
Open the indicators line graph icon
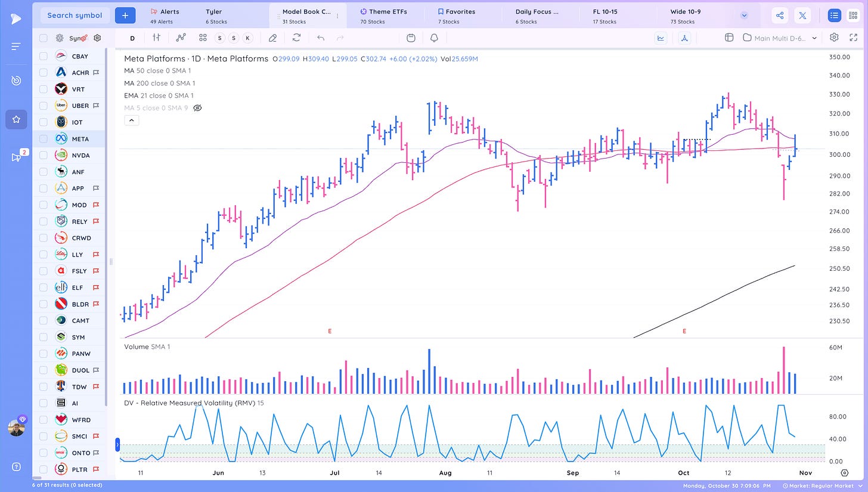click(181, 38)
